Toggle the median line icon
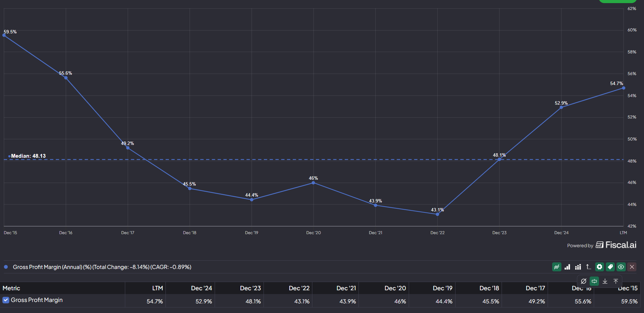 594,281
